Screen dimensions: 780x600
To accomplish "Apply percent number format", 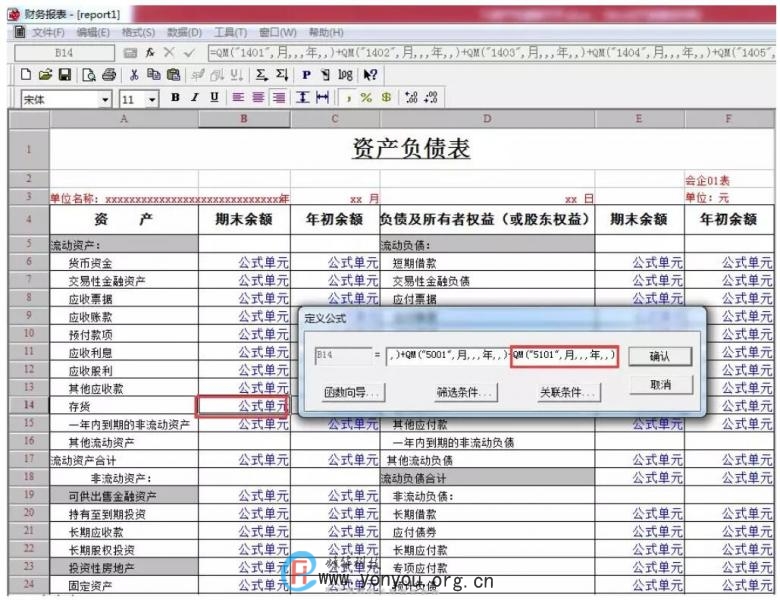I will point(367,98).
